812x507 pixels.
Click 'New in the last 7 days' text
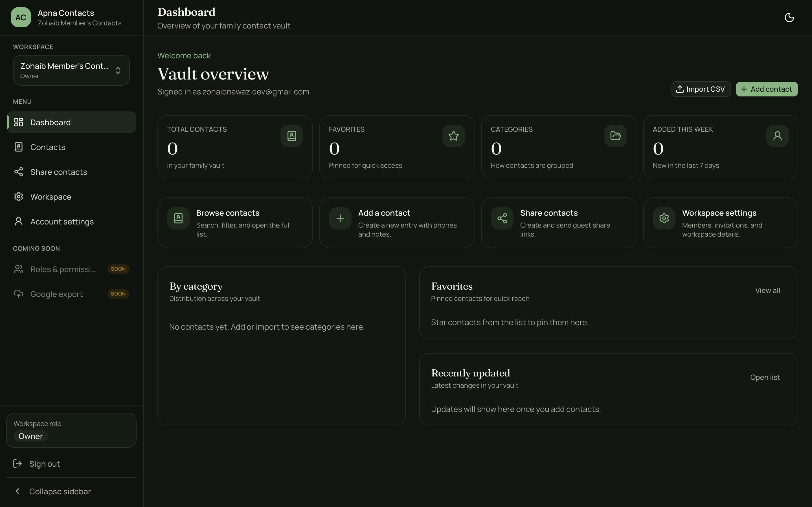point(686,165)
